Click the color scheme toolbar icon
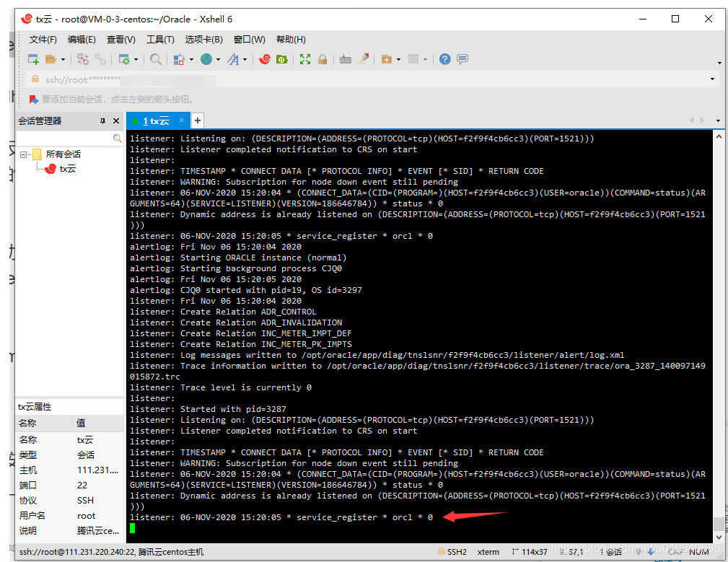 (179, 59)
